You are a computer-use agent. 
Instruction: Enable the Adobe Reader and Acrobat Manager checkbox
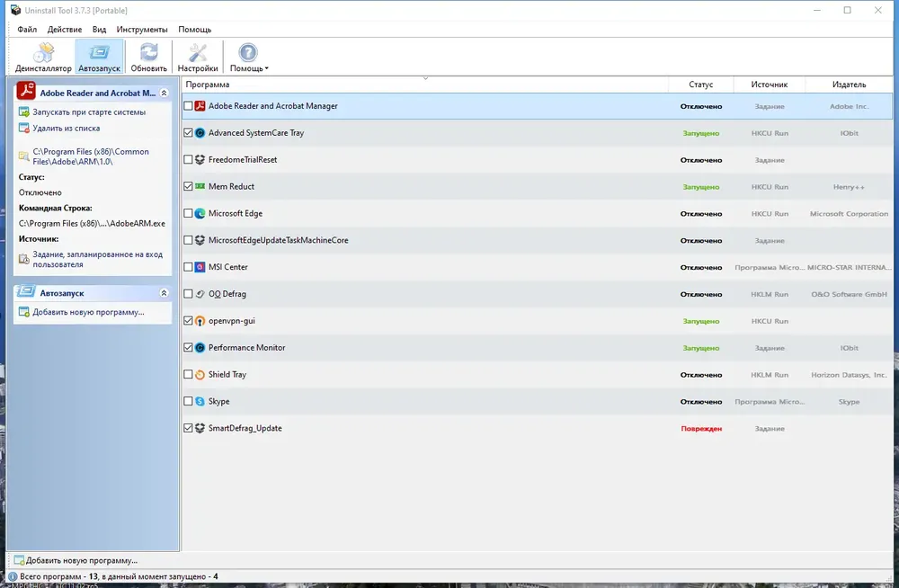(x=188, y=106)
